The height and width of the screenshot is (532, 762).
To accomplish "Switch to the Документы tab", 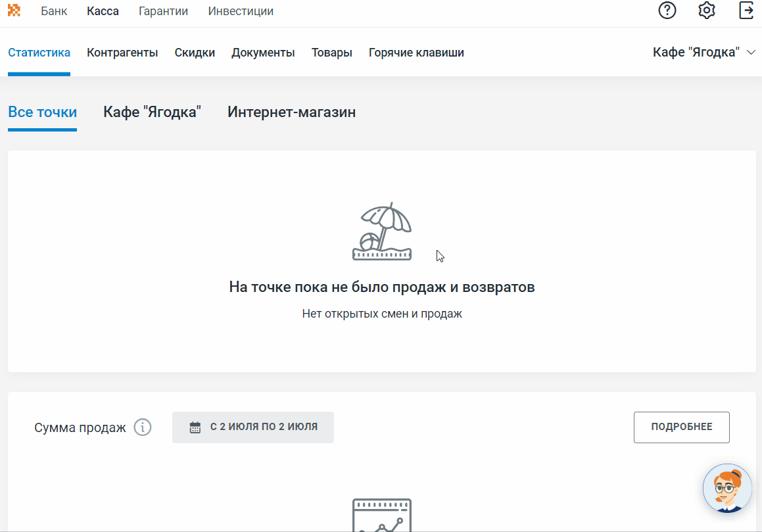I will click(x=263, y=53).
